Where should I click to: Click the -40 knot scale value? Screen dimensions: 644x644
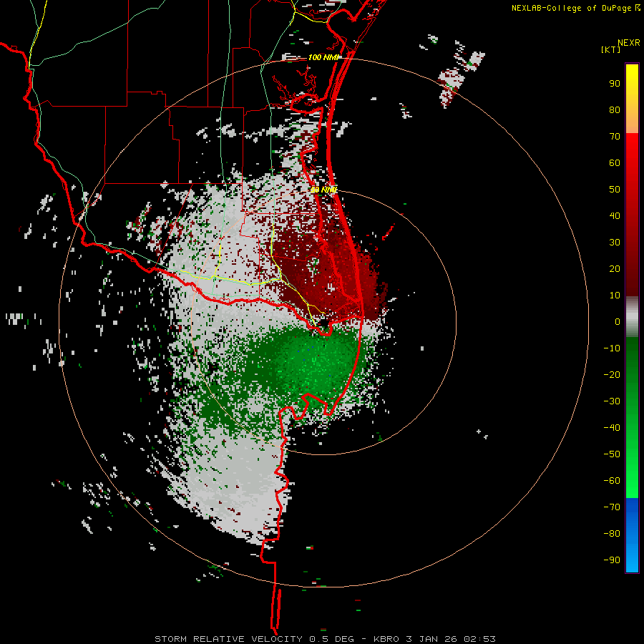tap(612, 428)
